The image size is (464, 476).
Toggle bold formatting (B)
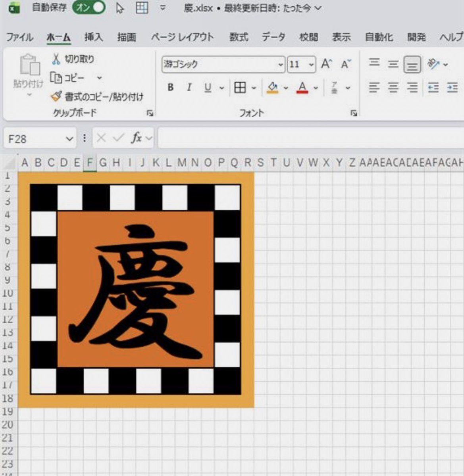point(171,87)
